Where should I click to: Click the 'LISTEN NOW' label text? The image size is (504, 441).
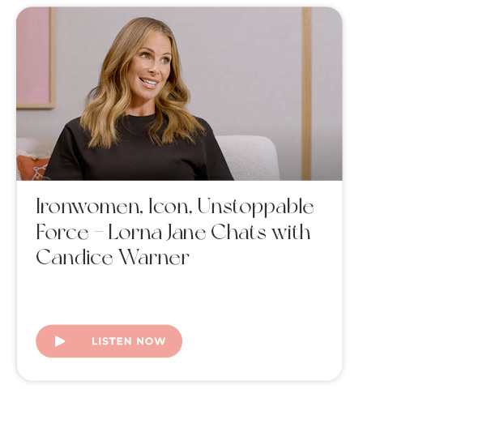point(129,341)
